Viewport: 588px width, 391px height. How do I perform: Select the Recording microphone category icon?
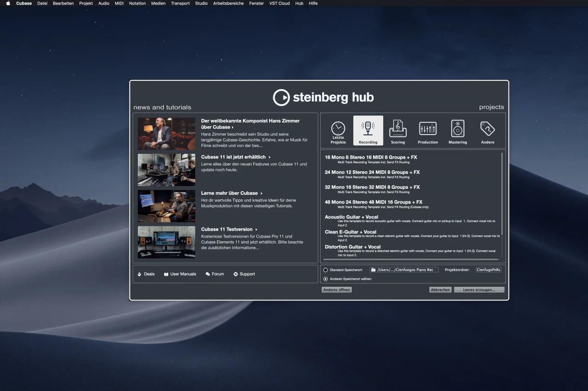[x=368, y=128]
